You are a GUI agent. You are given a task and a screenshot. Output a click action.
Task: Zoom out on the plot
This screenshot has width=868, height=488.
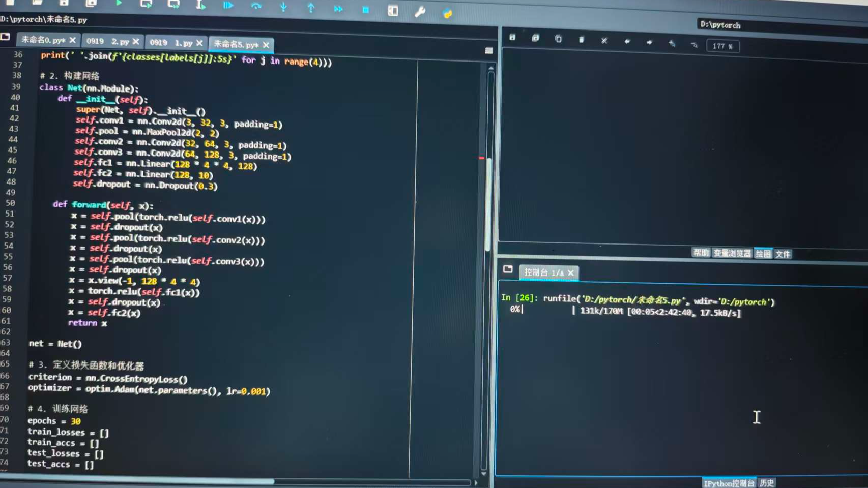[695, 44]
